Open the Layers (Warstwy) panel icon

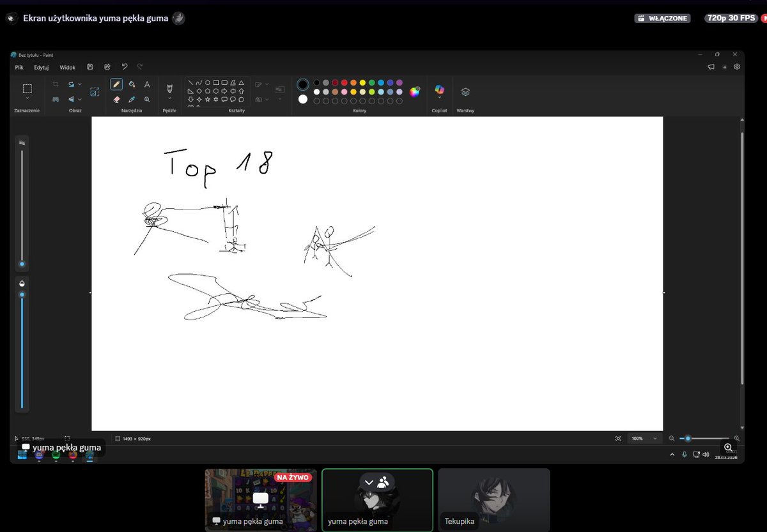click(x=465, y=92)
